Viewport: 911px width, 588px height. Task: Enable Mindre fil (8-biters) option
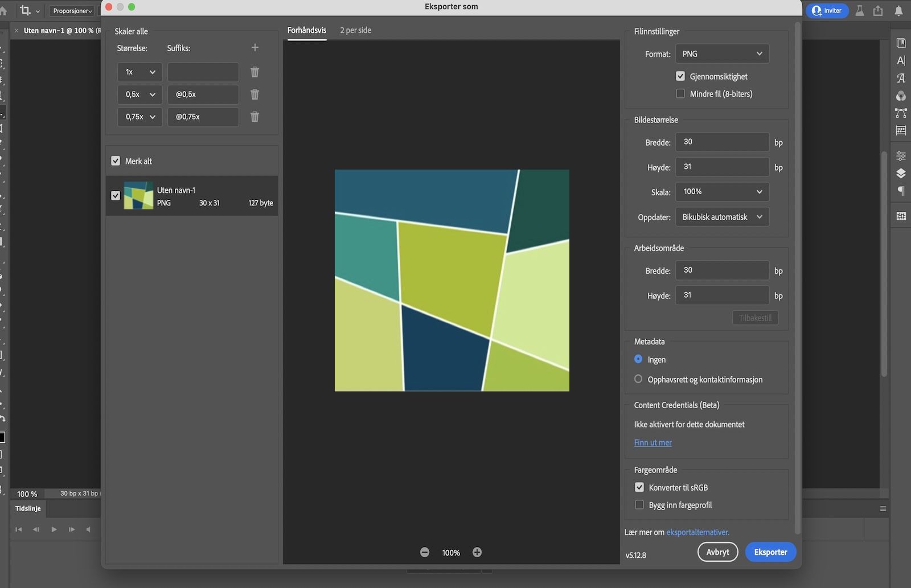pyautogui.click(x=680, y=94)
